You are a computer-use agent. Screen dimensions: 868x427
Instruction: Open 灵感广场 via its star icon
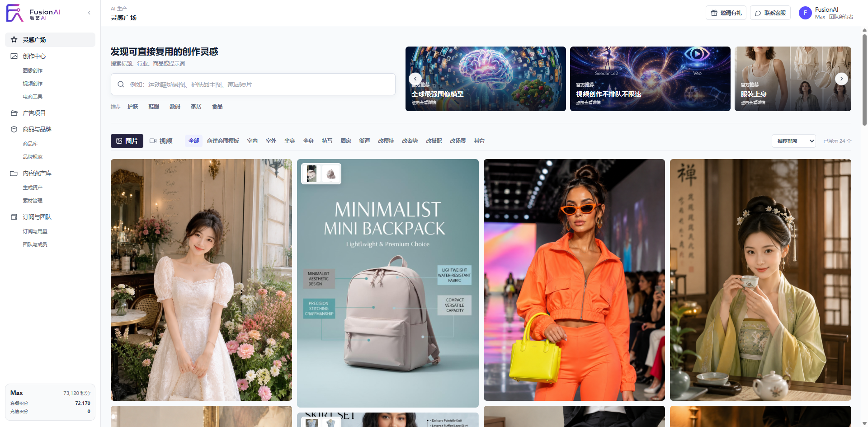point(14,40)
